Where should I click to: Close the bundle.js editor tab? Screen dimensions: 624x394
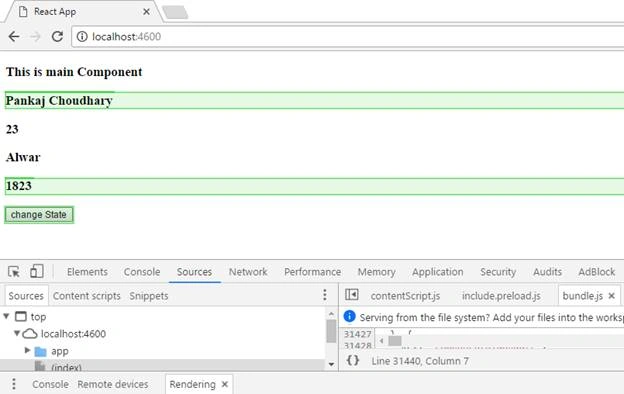coord(612,296)
